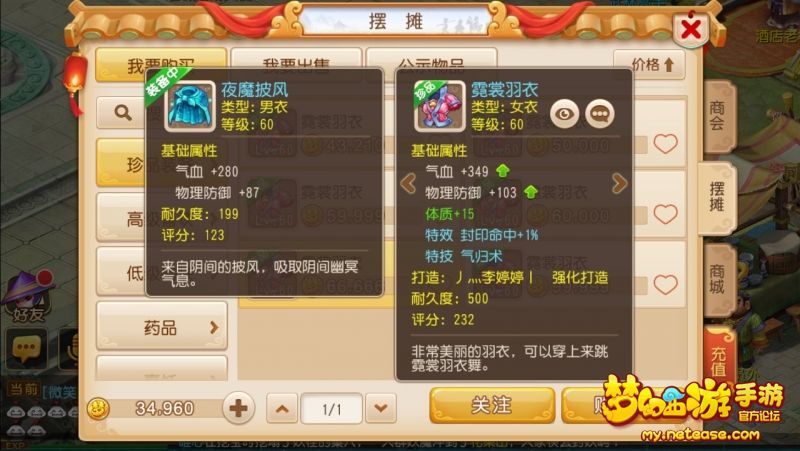This screenshot has height=451, width=800.
Task: Favorite the first listing with heart
Action: (665, 144)
